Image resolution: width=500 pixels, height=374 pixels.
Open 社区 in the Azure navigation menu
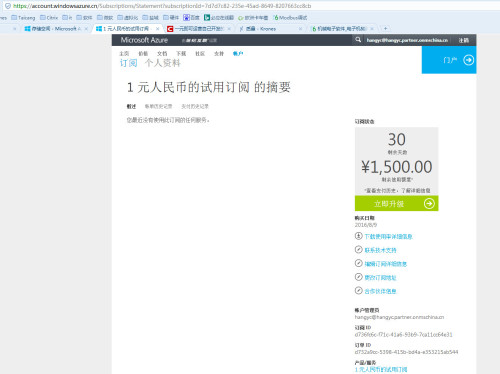click(200, 54)
